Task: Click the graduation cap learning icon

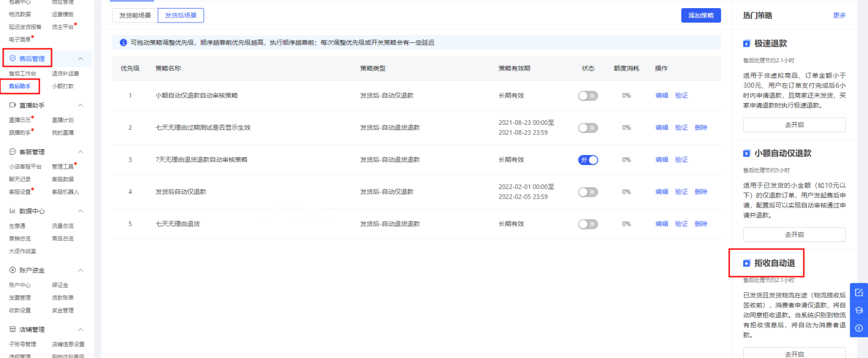Action: (x=859, y=310)
